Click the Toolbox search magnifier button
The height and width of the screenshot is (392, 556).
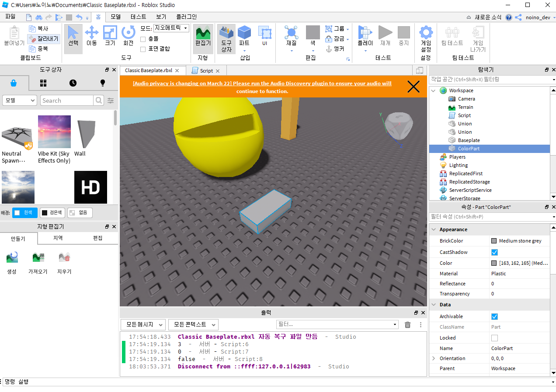[x=99, y=101]
